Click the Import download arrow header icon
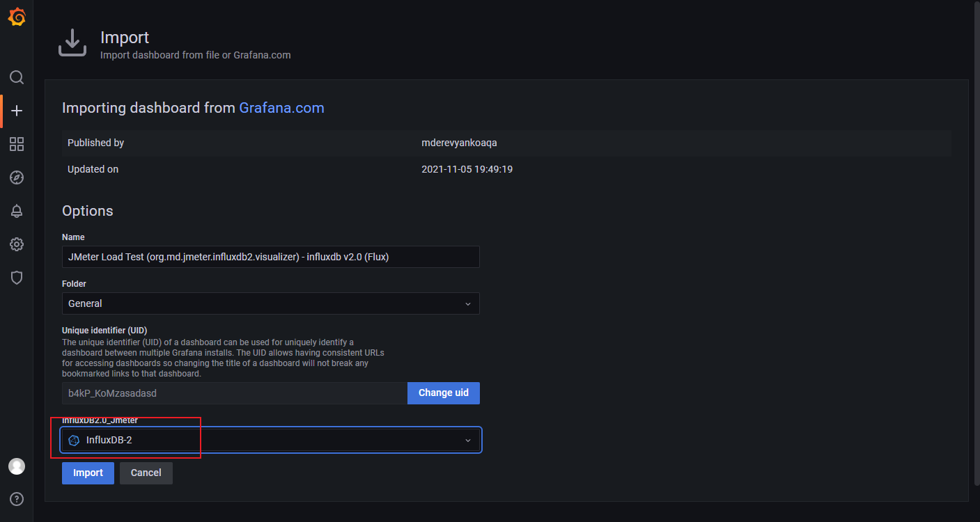This screenshot has height=522, width=980. 72,43
